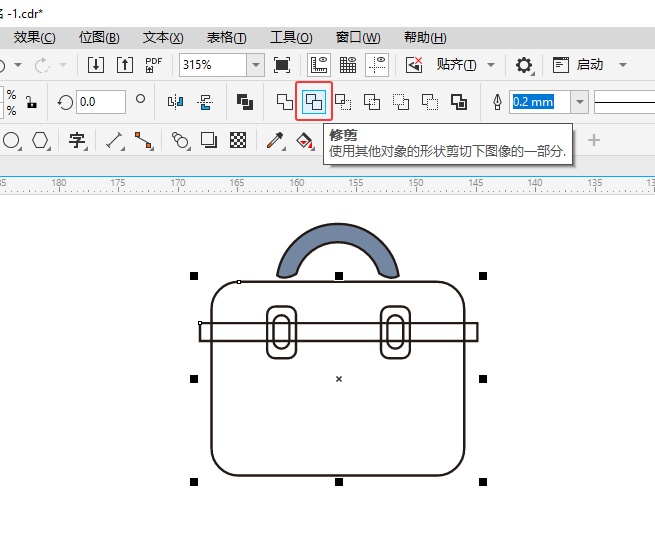Open the 效果(C) menu
Viewport: 655px width, 538px height.
pos(34,38)
